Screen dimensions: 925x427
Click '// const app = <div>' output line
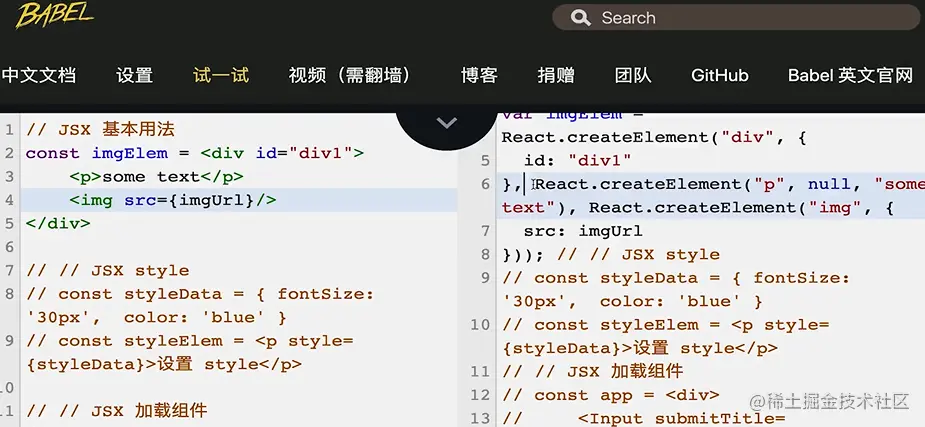coord(611,395)
